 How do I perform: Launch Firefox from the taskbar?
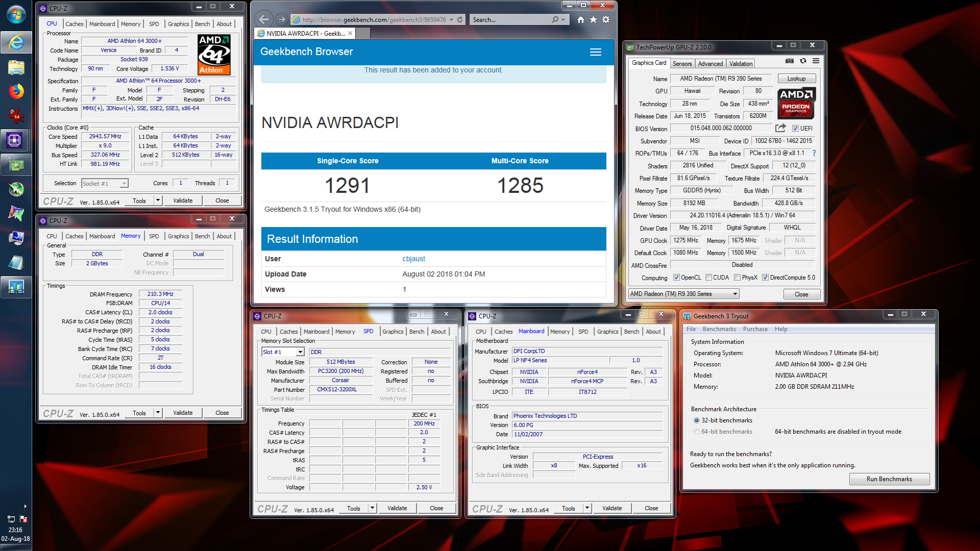[x=16, y=91]
